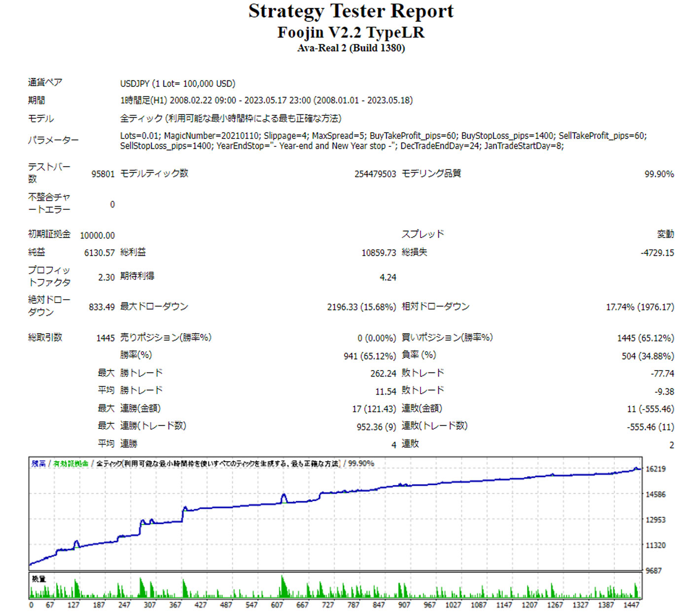Click "Ava-Real 2 (Build 1380)" subtitle
The width and height of the screenshot is (700, 616).
[x=350, y=48]
